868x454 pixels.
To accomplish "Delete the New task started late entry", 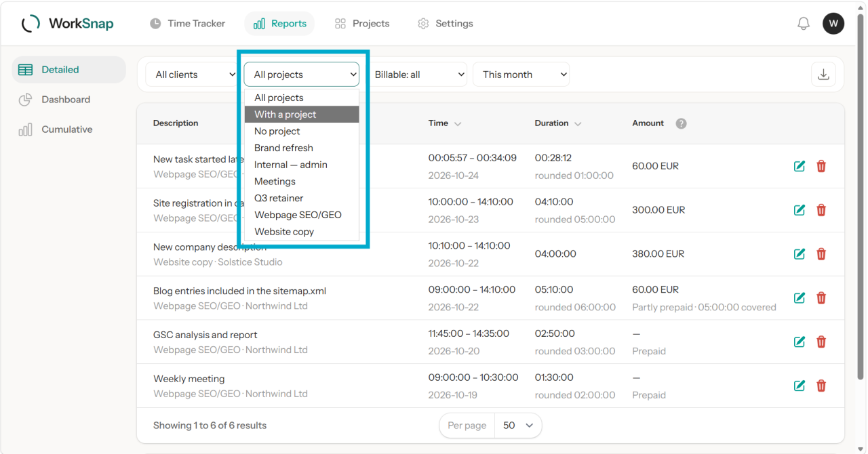I will coord(821,166).
